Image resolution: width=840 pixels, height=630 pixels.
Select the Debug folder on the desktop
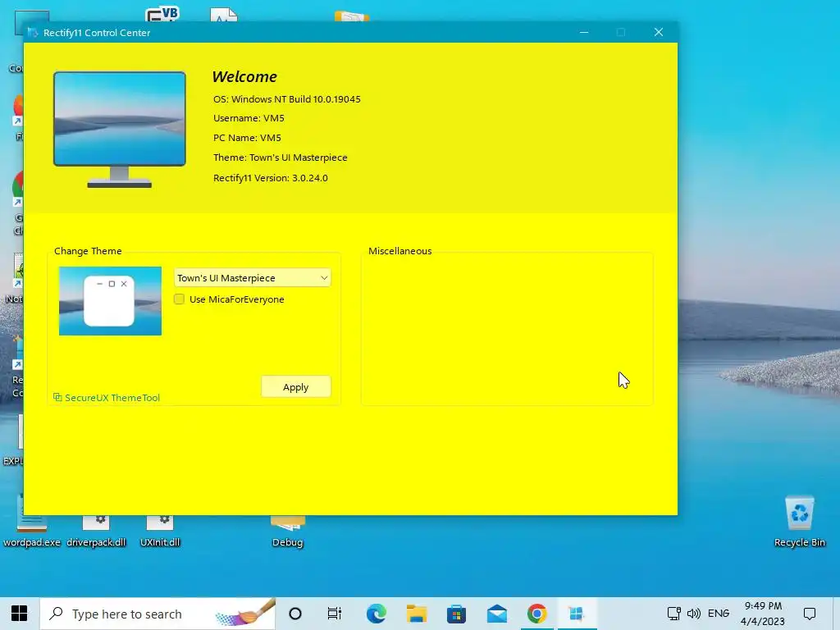(288, 532)
